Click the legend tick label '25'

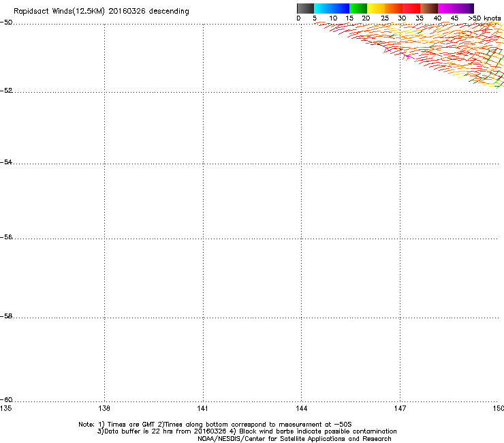tap(385, 18)
